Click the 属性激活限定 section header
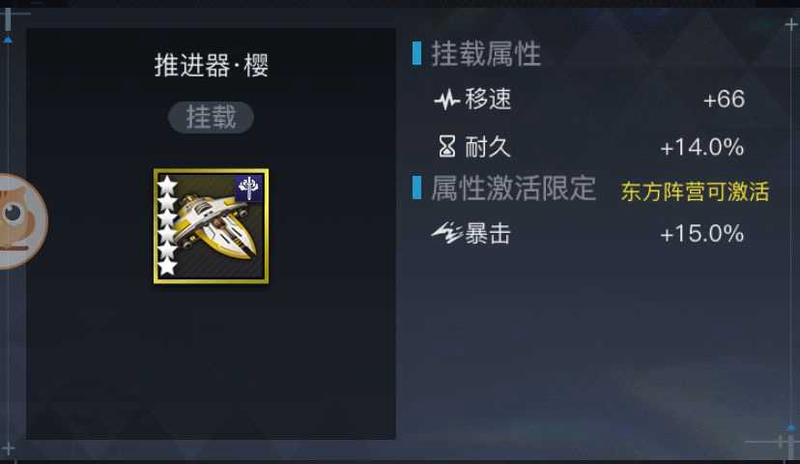800x464 pixels. pos(513,188)
